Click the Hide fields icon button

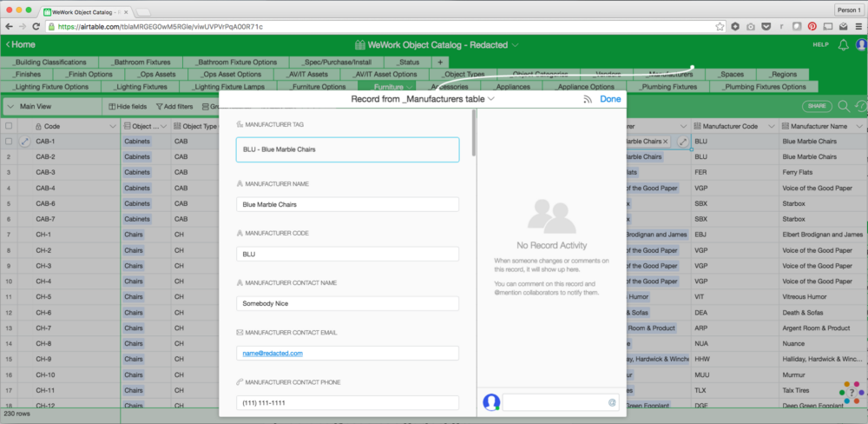click(x=128, y=106)
